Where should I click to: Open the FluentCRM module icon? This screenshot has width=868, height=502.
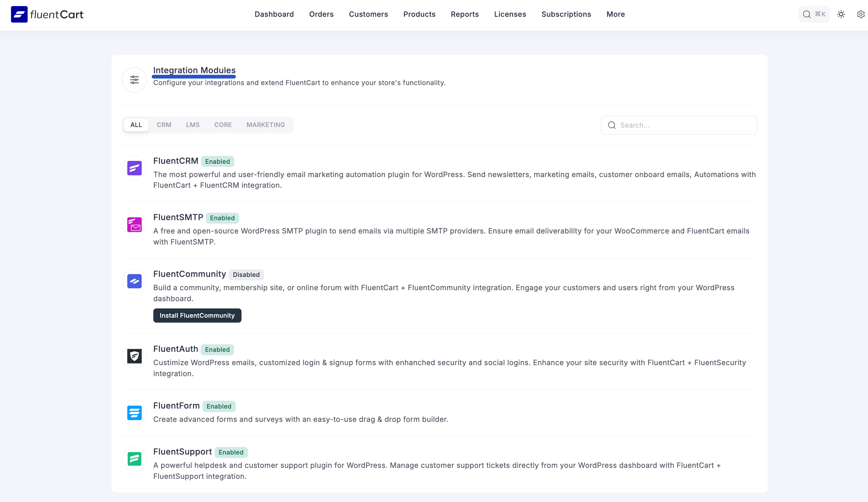point(134,168)
